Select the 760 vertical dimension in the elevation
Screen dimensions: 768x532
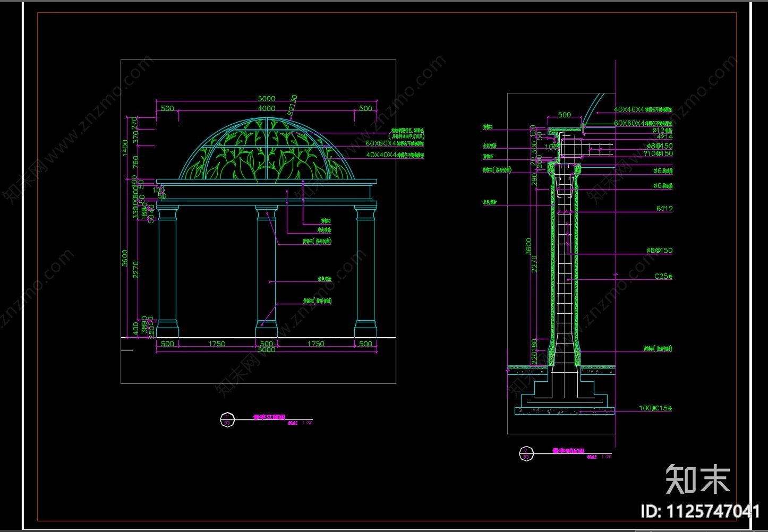pyautogui.click(x=135, y=162)
